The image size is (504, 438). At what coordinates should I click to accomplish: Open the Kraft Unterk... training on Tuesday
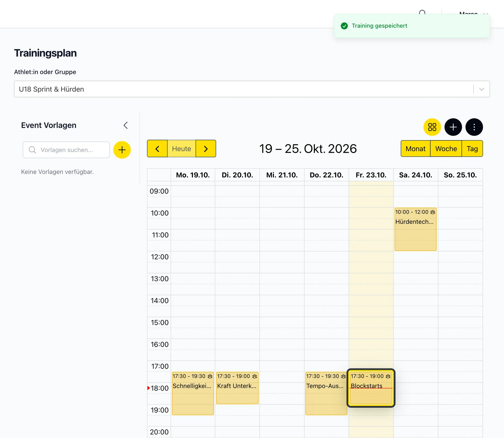pos(237,388)
